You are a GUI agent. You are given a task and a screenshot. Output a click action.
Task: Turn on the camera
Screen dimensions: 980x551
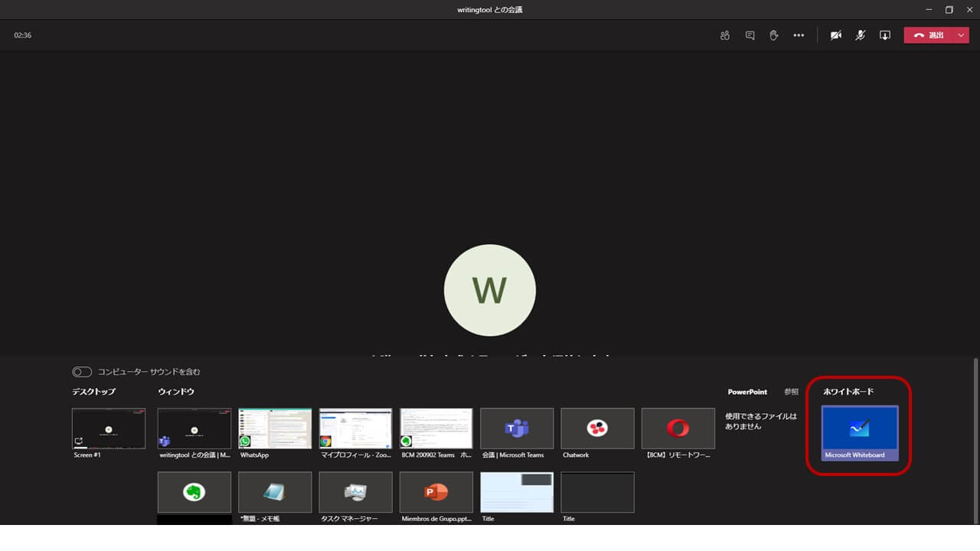point(836,35)
